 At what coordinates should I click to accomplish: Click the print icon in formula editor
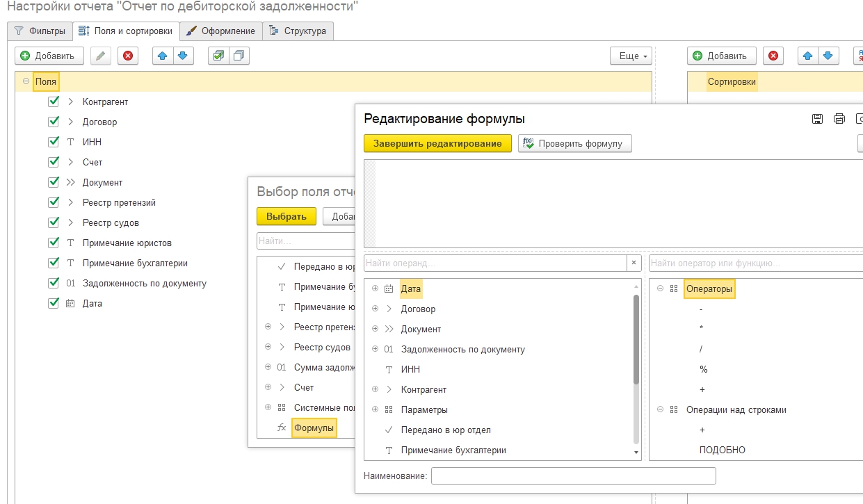[839, 119]
